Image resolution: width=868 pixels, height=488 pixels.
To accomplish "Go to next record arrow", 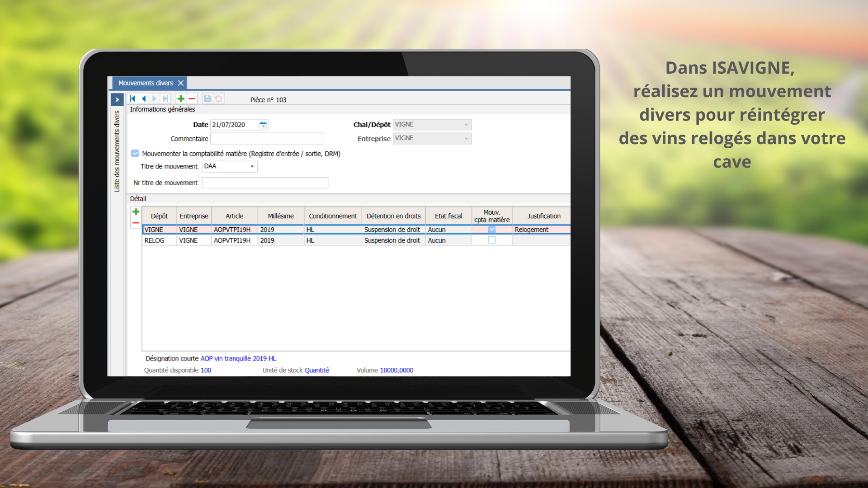I will point(155,99).
